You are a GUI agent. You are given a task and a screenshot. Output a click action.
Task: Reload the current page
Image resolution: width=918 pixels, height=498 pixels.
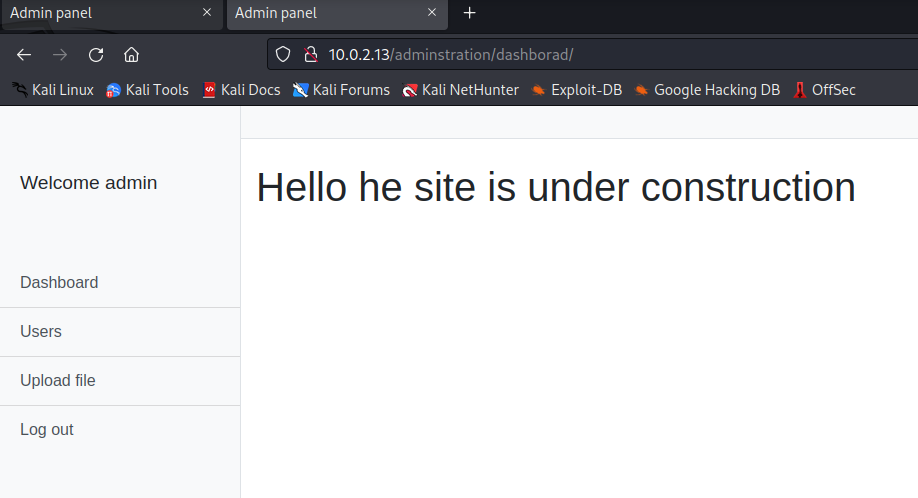pos(96,54)
